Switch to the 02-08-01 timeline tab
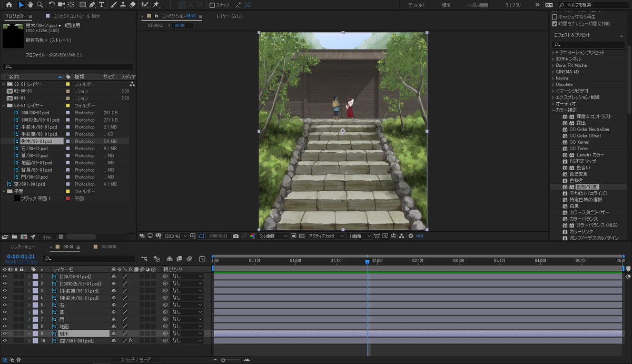Image resolution: width=632 pixels, height=364 pixels. click(109, 247)
